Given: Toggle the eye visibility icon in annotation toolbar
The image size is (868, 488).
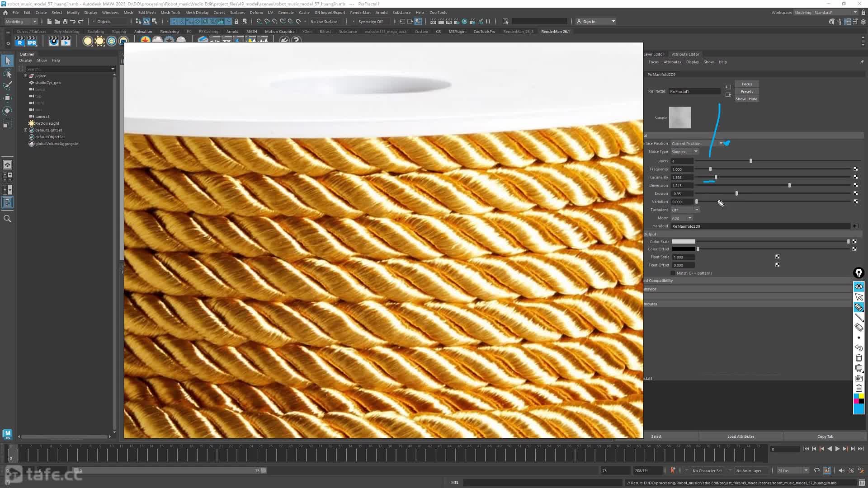Looking at the screenshot, I should pyautogui.click(x=859, y=287).
